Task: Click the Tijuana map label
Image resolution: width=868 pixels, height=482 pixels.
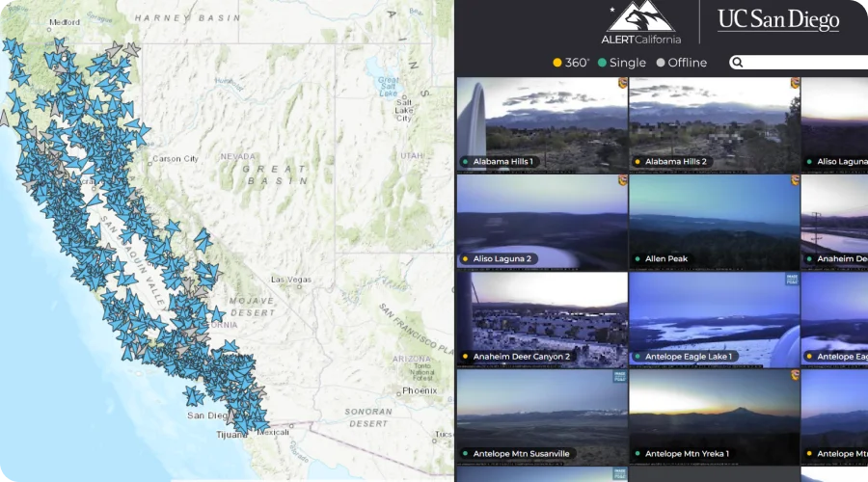Action: (x=231, y=435)
